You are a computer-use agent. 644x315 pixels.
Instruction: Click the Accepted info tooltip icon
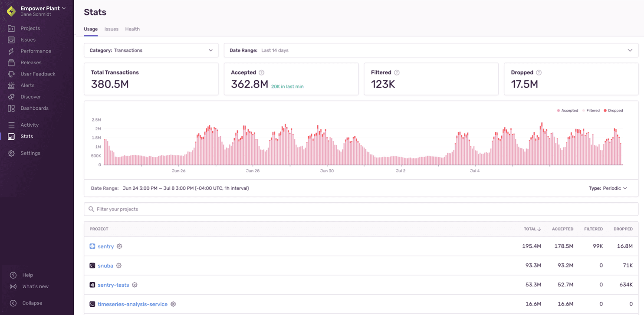click(x=261, y=72)
